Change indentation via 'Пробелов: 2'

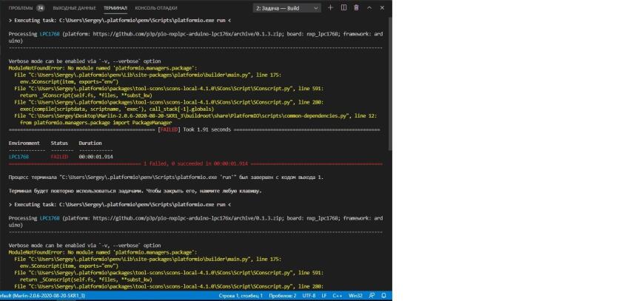pyautogui.click(x=283, y=295)
